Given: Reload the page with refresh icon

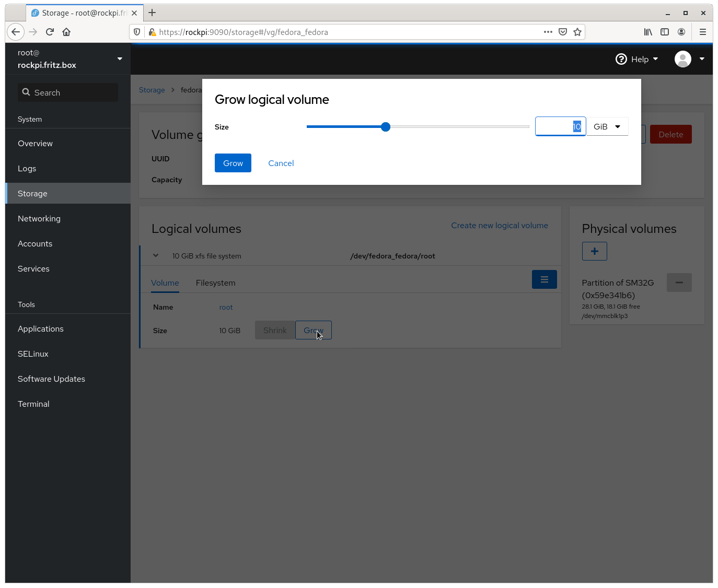Looking at the screenshot, I should [x=50, y=32].
